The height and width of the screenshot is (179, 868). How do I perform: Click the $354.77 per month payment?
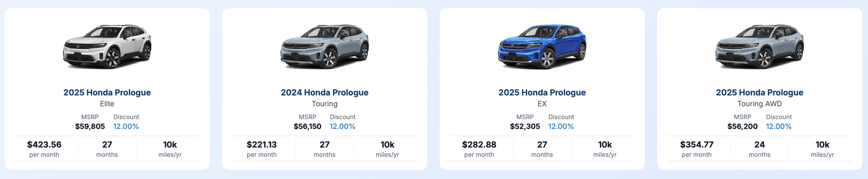(x=697, y=145)
